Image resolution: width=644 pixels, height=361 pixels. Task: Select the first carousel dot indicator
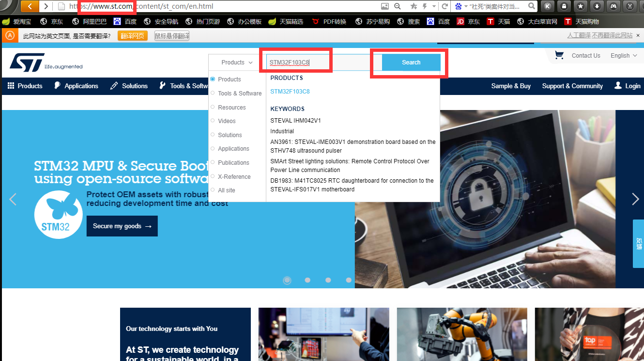click(287, 280)
